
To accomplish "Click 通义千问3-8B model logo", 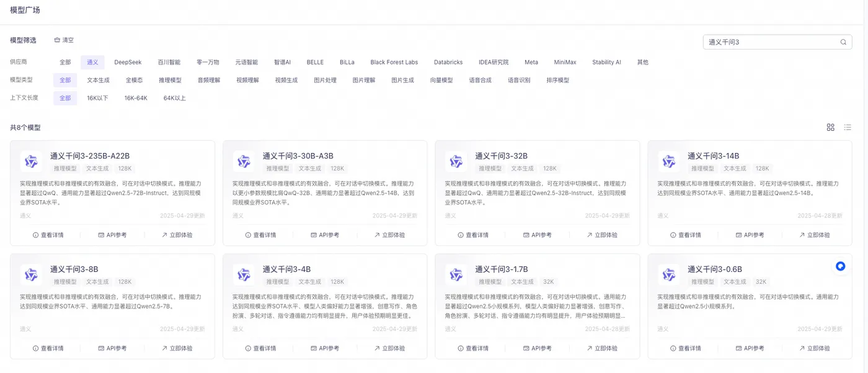I will pyautogui.click(x=31, y=275).
